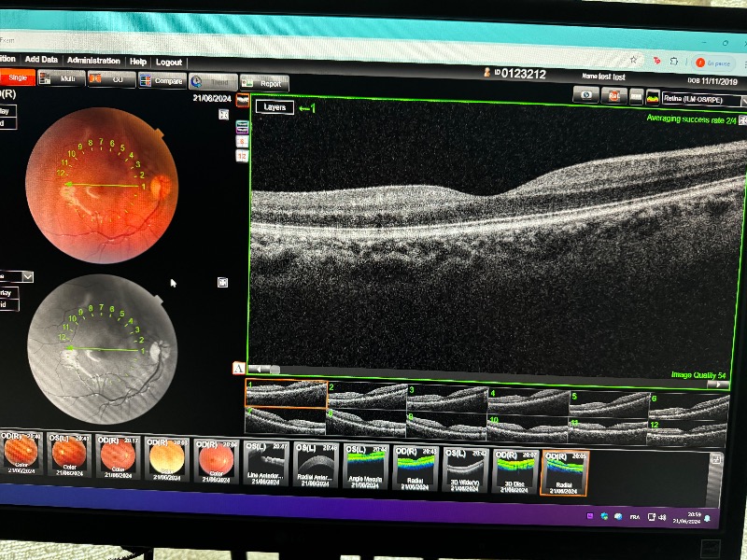Viewport: 747px width, 560px height.
Task: Click the Layers button on B-scan
Action: 275,107
